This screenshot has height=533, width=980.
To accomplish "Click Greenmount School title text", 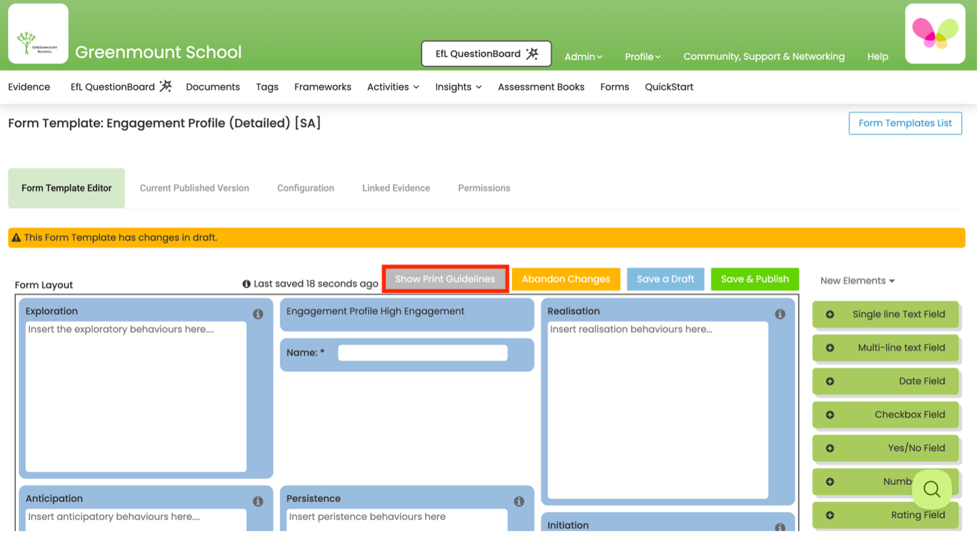I will (159, 53).
